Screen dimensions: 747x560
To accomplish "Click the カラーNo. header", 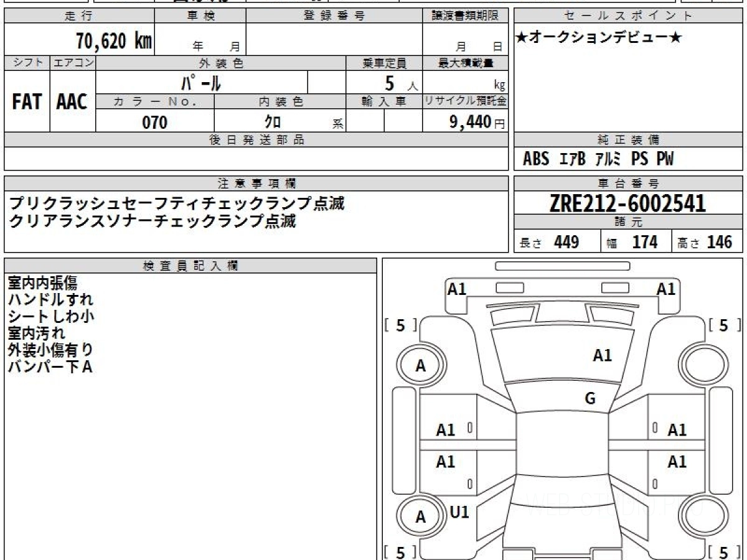I will pos(155,102).
